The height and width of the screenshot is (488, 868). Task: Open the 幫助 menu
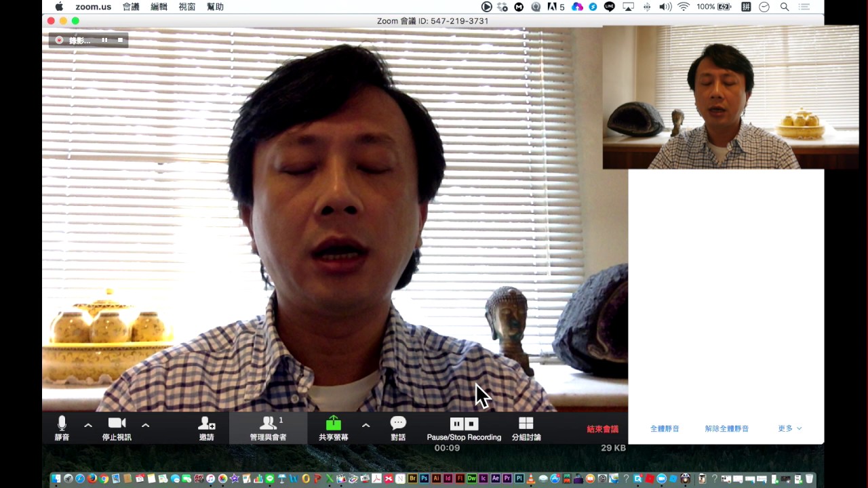(215, 7)
